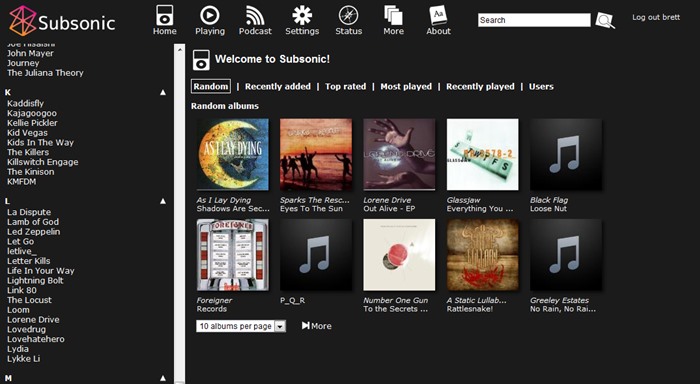This screenshot has height=384, width=700.
Task: Switch to Recently played tab
Action: [x=480, y=87]
